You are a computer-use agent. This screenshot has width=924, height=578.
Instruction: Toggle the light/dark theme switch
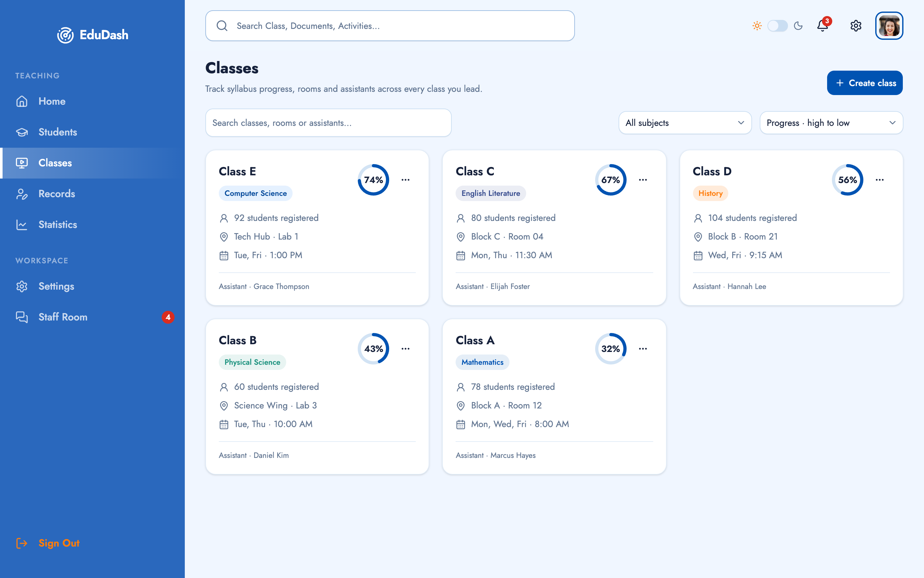(777, 26)
